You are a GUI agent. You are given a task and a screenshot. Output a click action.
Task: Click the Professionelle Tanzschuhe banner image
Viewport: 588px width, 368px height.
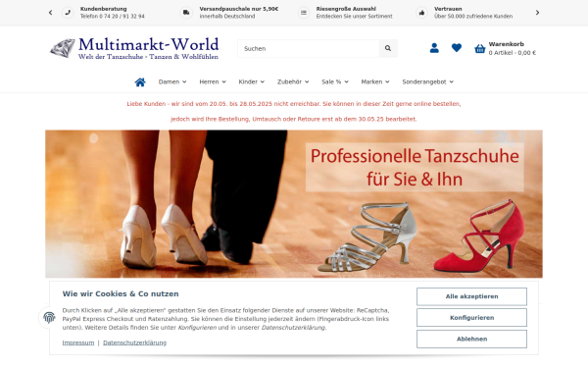(294, 204)
